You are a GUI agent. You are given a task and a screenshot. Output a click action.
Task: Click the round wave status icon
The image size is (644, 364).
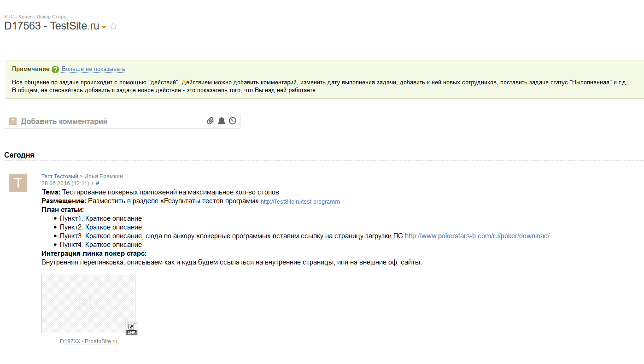click(x=233, y=121)
